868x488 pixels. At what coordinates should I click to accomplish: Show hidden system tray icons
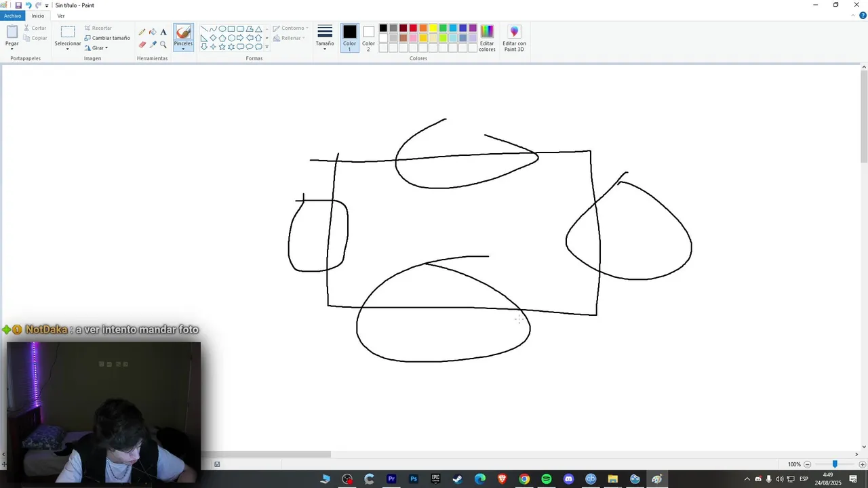click(x=747, y=479)
